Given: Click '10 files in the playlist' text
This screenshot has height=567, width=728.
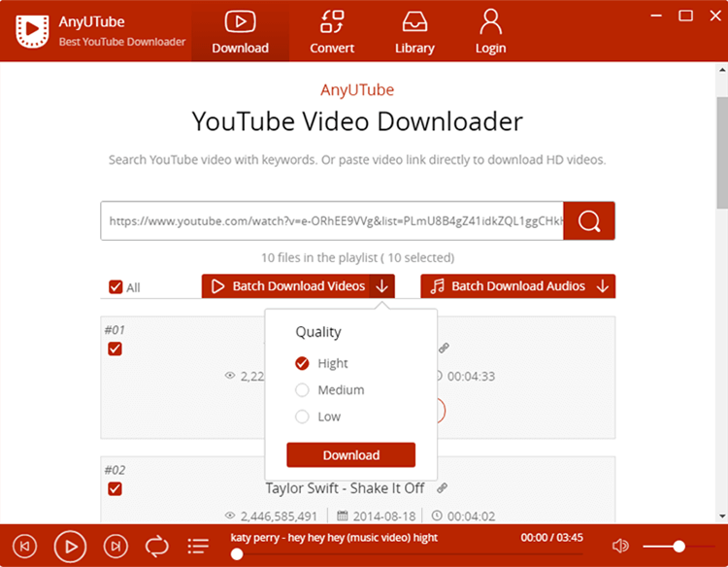Looking at the screenshot, I should [319, 257].
